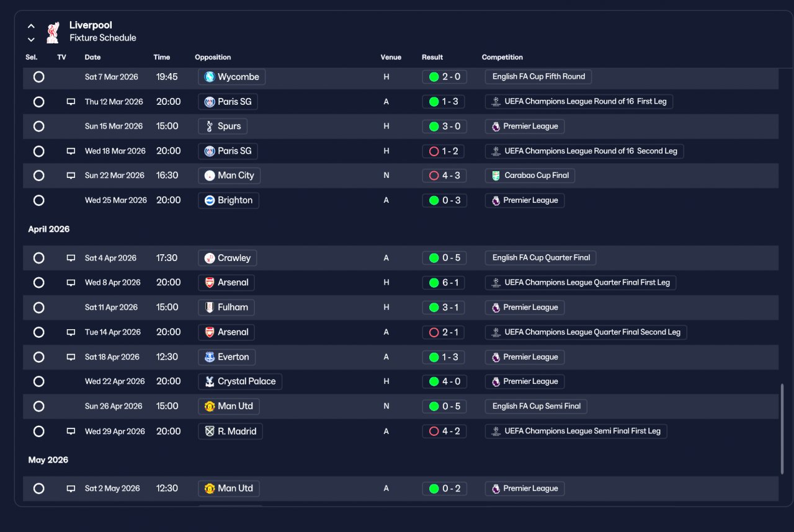Select the radio button for Spurs fixture
Screen dimensions: 794x532
click(38, 126)
